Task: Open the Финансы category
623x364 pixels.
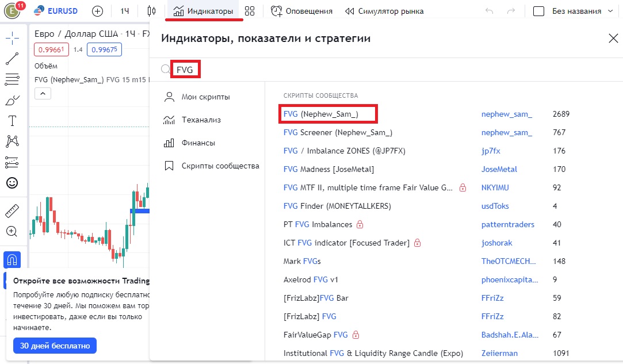Action: coord(198,143)
